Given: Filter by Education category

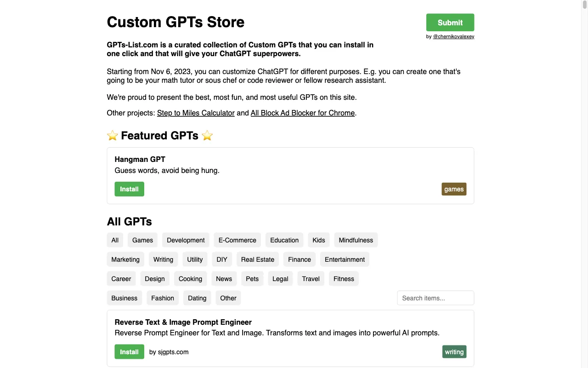Looking at the screenshot, I should coord(284,240).
